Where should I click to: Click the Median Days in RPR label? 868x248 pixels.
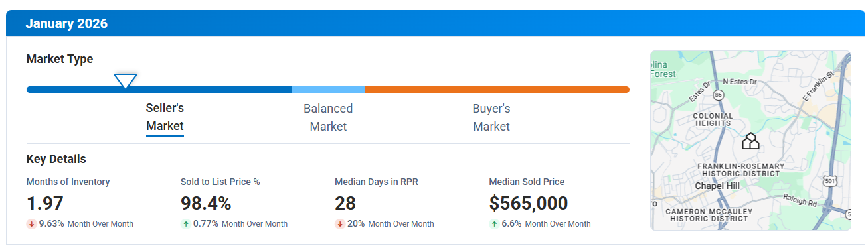(377, 182)
